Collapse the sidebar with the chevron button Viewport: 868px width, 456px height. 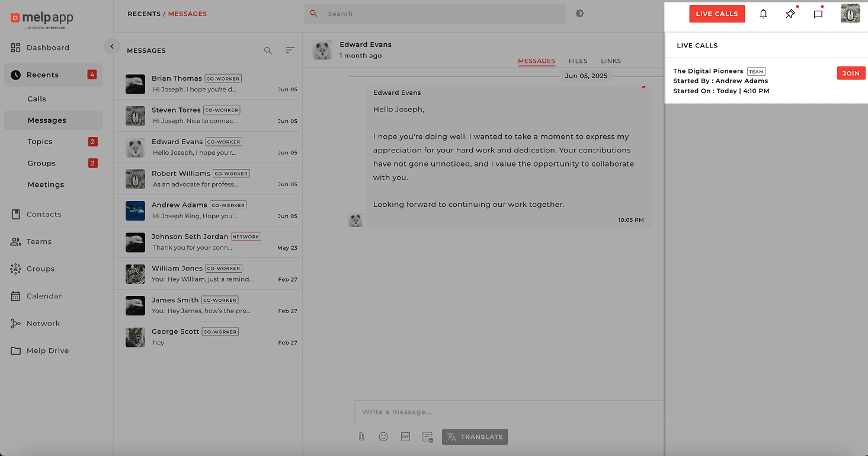[111, 46]
